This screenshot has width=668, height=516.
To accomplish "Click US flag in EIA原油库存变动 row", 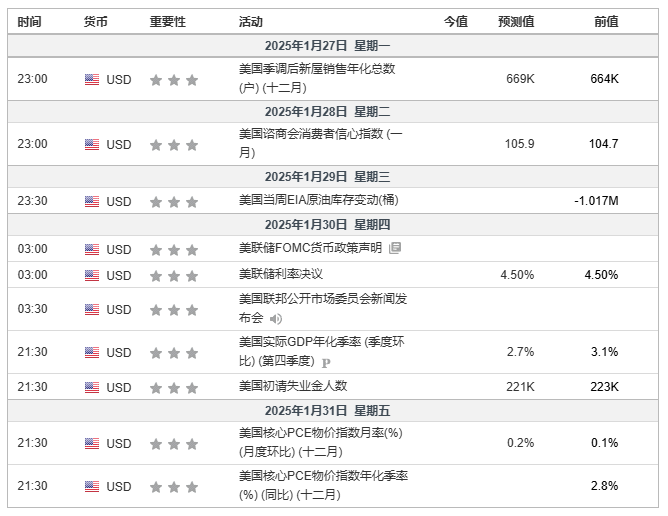I will 92,201.
